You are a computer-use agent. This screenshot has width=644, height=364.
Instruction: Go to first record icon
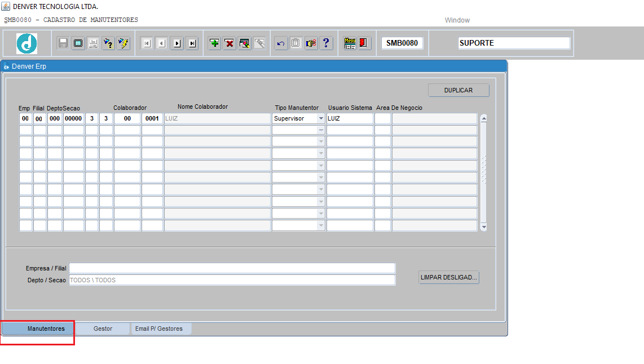pyautogui.click(x=147, y=43)
